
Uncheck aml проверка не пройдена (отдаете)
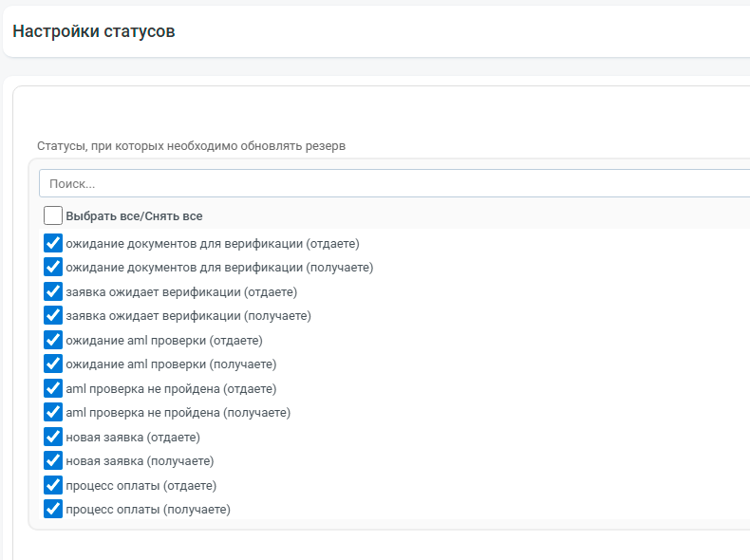52,388
